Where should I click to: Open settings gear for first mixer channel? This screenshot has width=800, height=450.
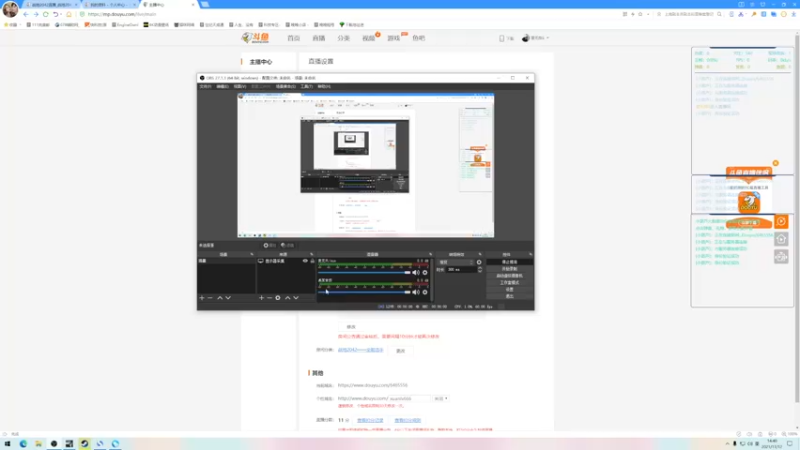[425, 272]
